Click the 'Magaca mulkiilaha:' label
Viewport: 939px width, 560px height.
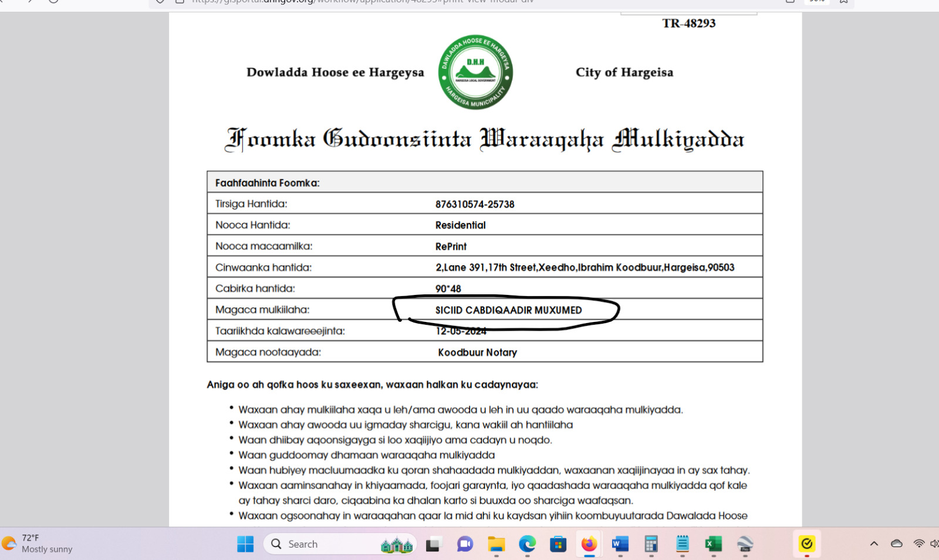[x=262, y=310]
